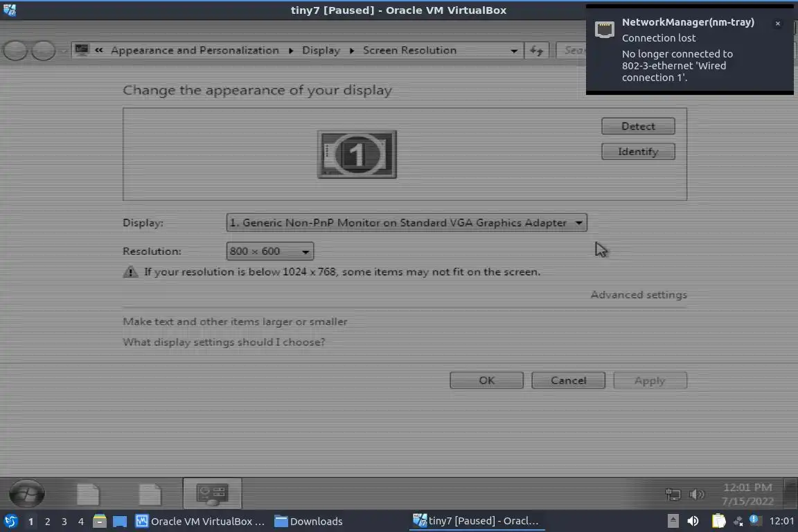Switch to Downloads taskbar window

(308, 522)
